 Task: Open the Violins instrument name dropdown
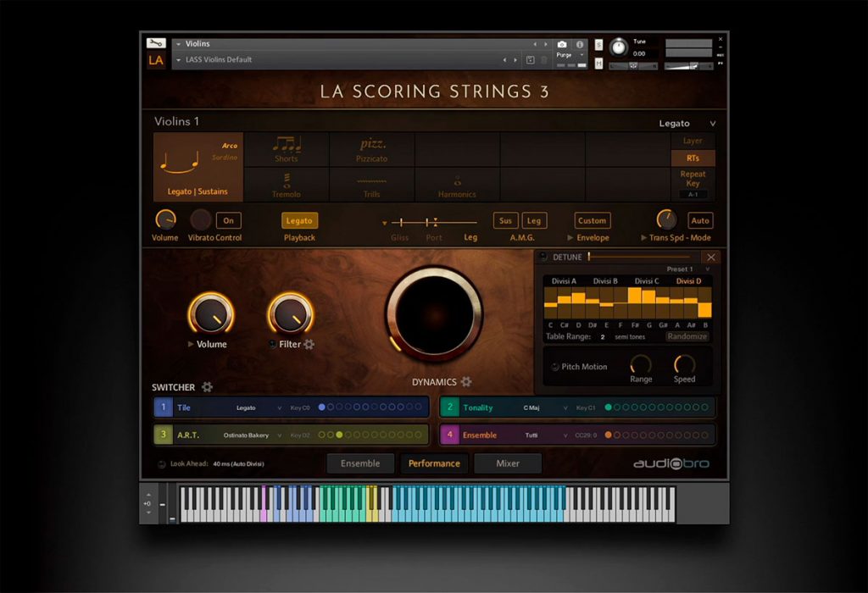click(178, 44)
